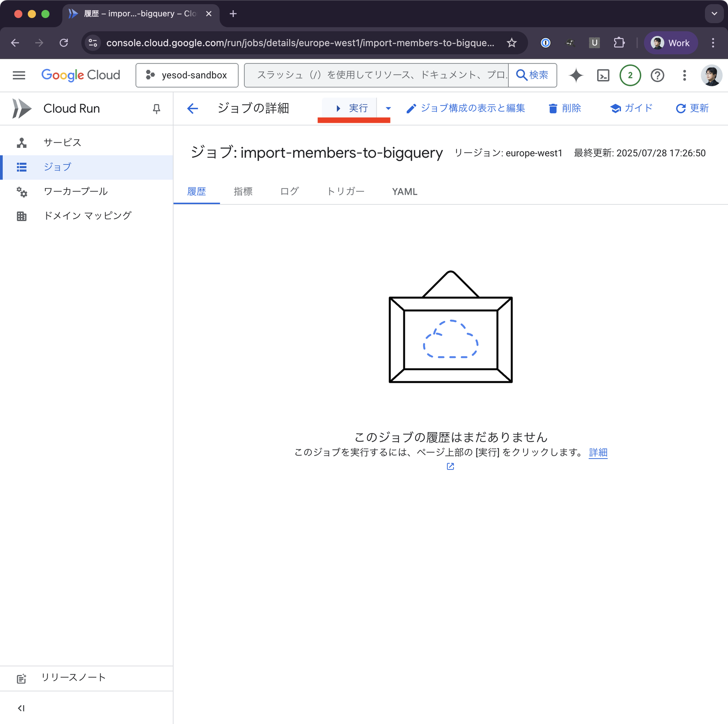728x724 pixels.
Task: Click the 検索 search button
Action: point(532,75)
